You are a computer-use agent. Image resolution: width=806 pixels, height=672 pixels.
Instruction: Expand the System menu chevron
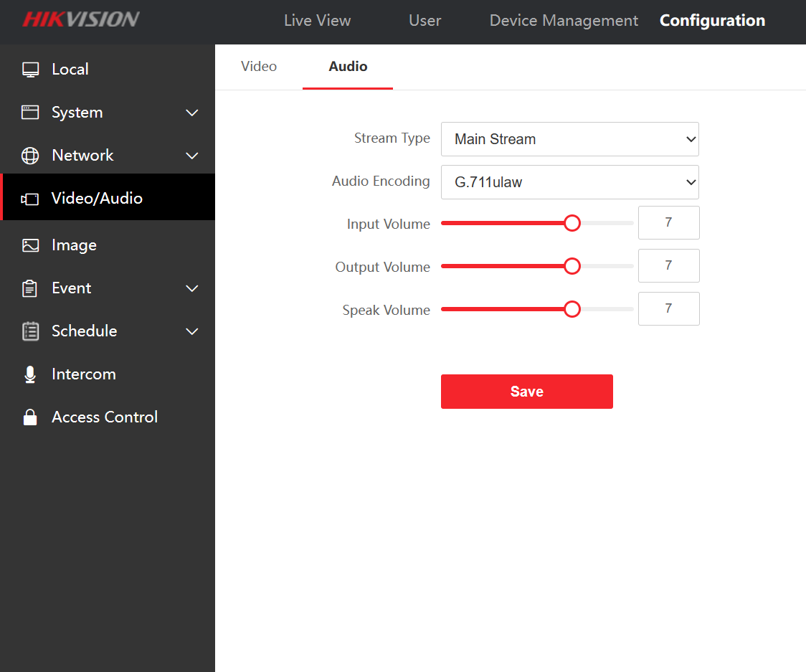click(x=192, y=113)
